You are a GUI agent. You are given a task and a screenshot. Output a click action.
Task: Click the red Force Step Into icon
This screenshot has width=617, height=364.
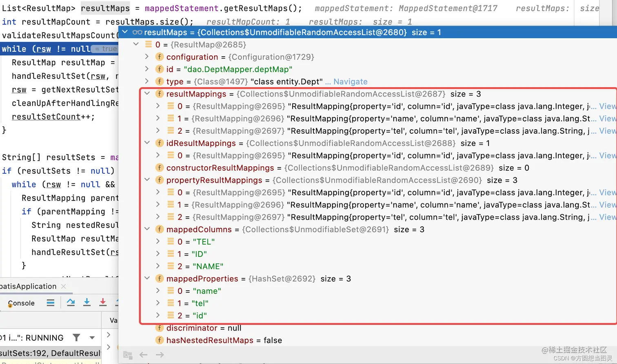[103, 302]
